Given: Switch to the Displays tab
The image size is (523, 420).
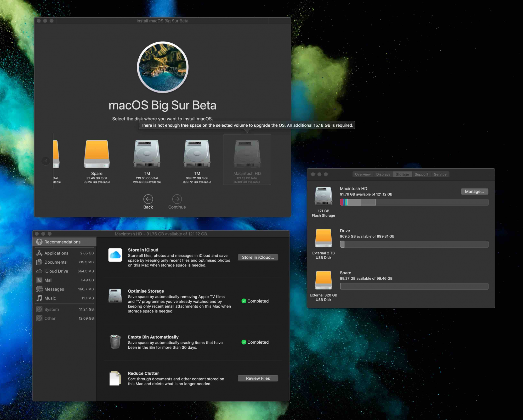Looking at the screenshot, I should [383, 174].
